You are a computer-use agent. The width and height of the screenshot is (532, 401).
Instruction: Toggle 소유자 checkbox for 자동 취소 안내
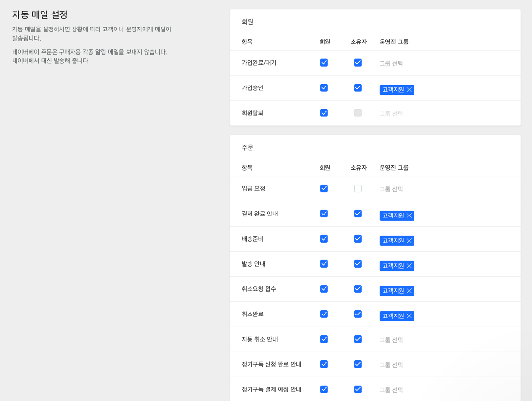click(x=358, y=339)
